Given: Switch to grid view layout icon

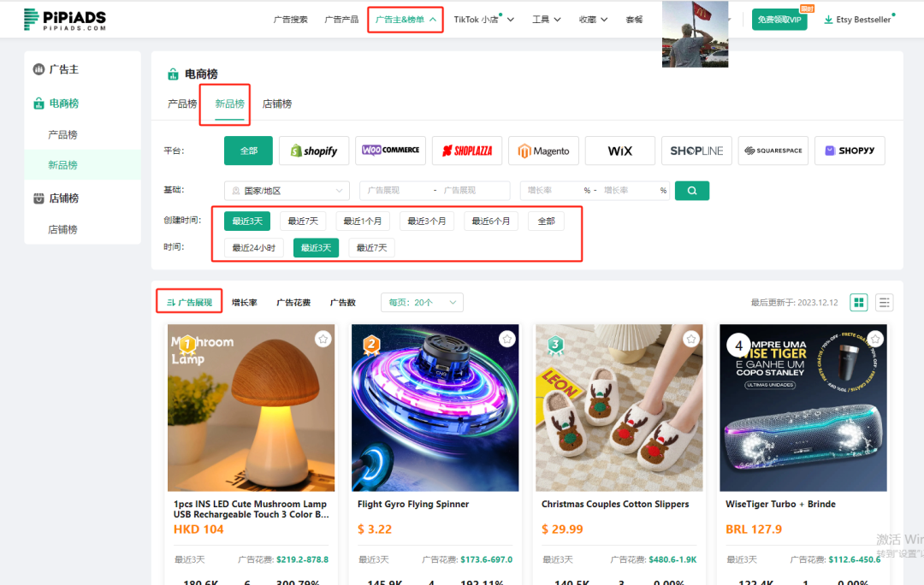Looking at the screenshot, I should (x=859, y=302).
